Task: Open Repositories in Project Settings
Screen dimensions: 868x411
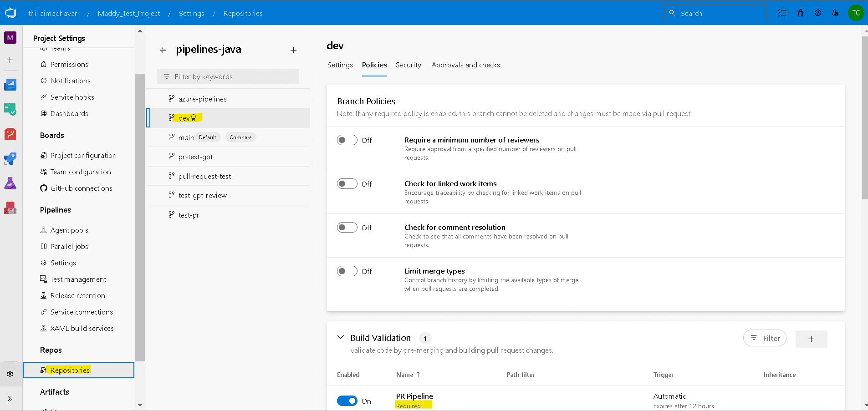Action: (x=79, y=370)
